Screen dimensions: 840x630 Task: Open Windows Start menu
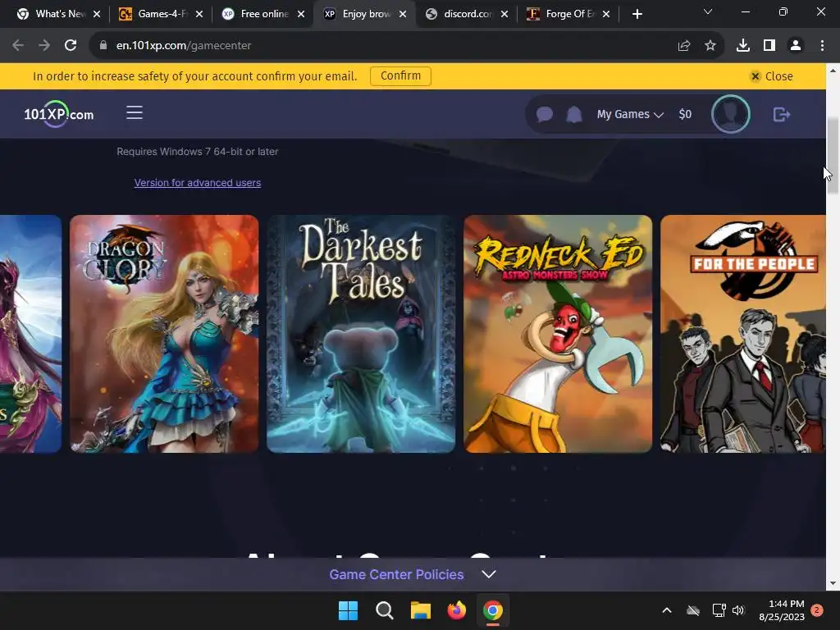tap(348, 610)
